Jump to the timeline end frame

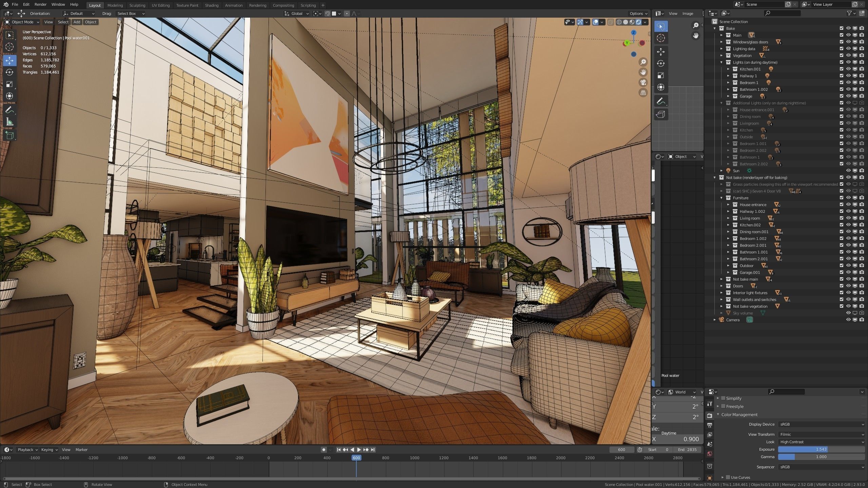click(373, 450)
